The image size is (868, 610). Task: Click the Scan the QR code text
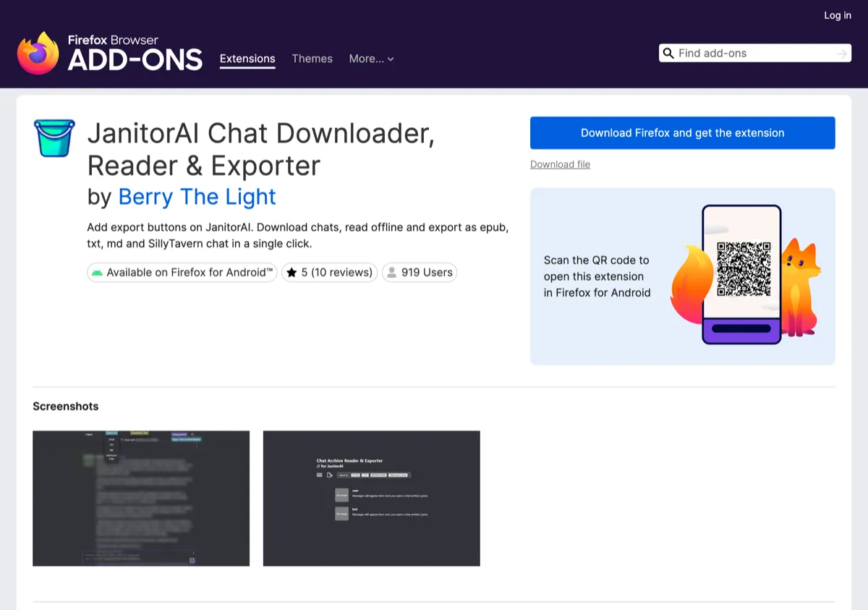(597, 276)
